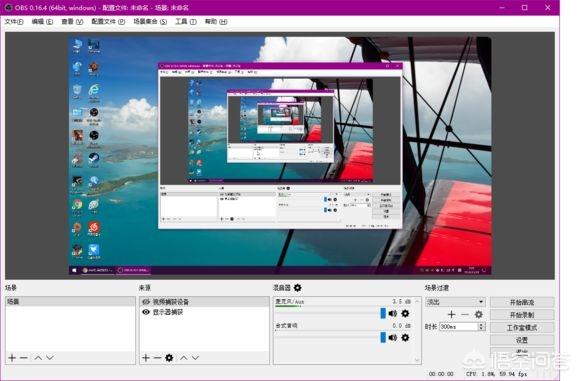Screen dimensions: 580x381
Task: Toggle eye icon for 显示器捕获 source
Action: coord(146,312)
